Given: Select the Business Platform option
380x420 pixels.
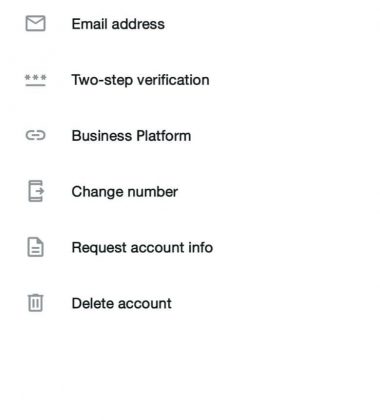Looking at the screenshot, I should click(x=190, y=136).
